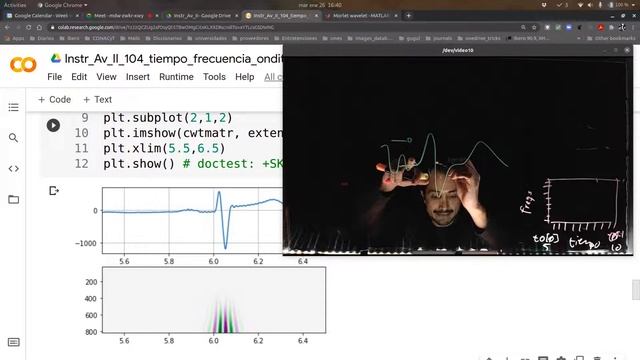Open the File menu

(55, 77)
